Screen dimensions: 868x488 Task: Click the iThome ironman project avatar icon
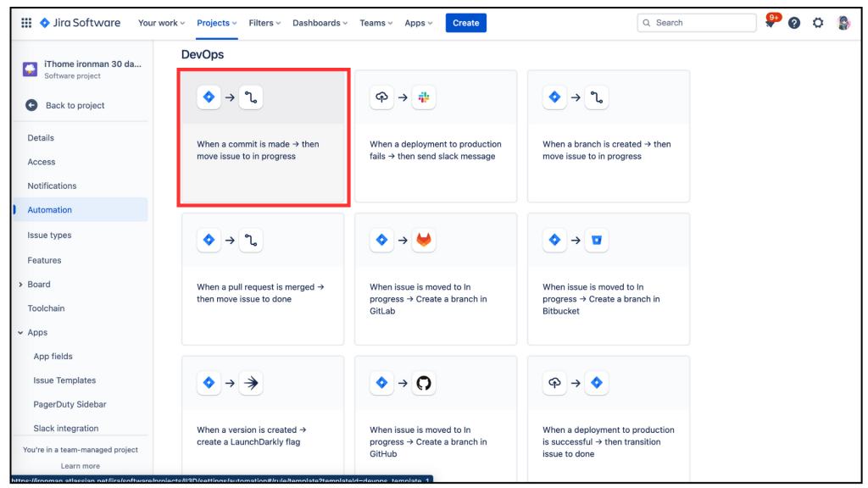click(30, 69)
